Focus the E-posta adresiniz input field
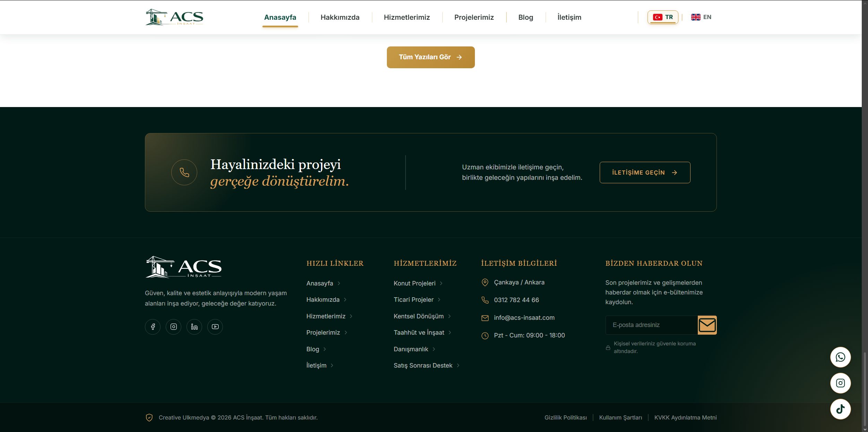The image size is (868, 432). tap(652, 325)
